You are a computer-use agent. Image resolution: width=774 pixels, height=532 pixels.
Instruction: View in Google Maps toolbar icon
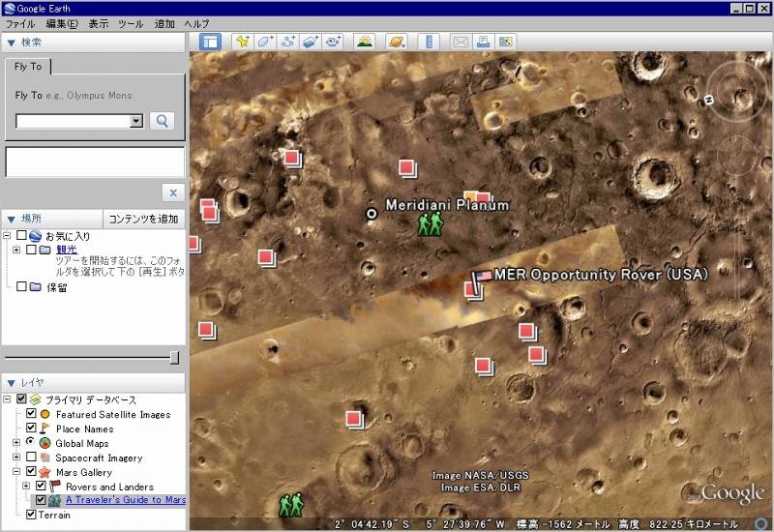505,42
